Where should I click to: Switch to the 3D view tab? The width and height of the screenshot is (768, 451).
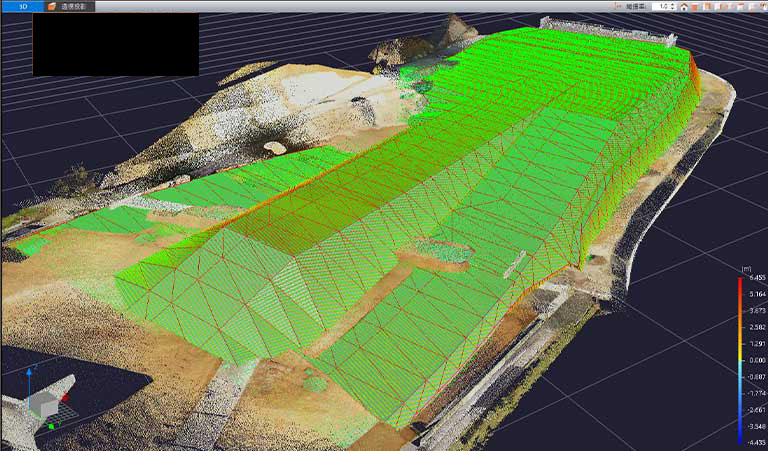(x=22, y=6)
